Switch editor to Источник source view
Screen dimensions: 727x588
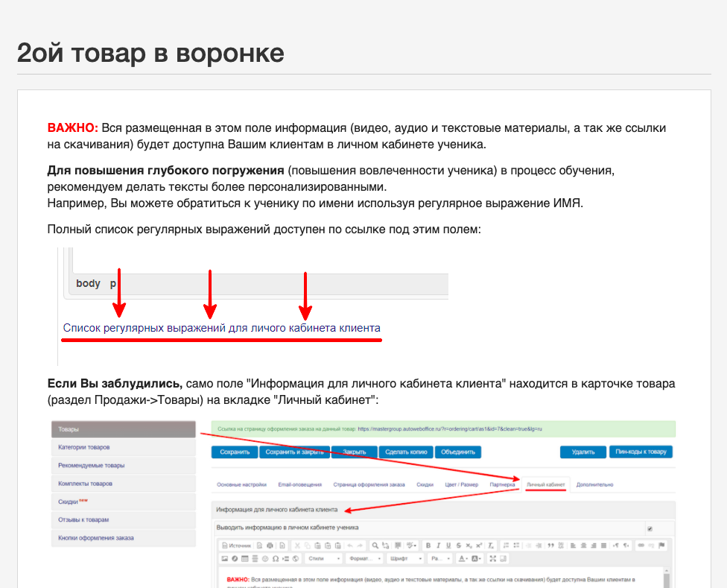click(236, 546)
